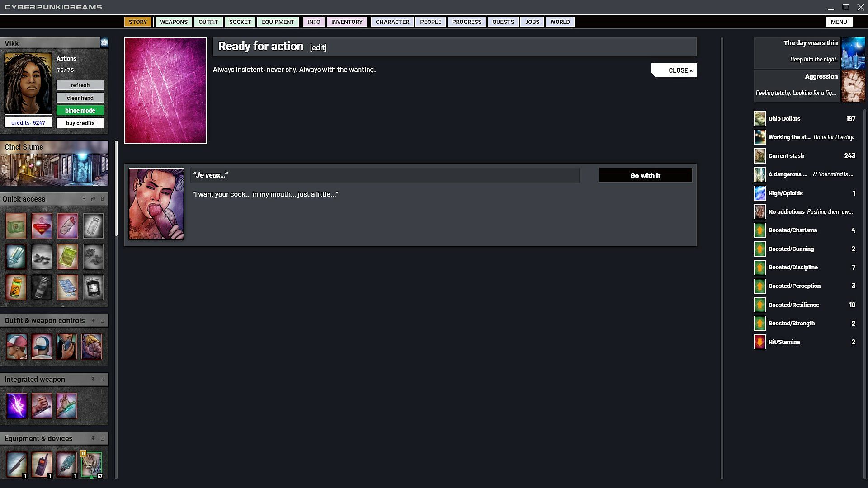Select the walkie-talkie radio device
868x488 pixels.
[x=42, y=464]
